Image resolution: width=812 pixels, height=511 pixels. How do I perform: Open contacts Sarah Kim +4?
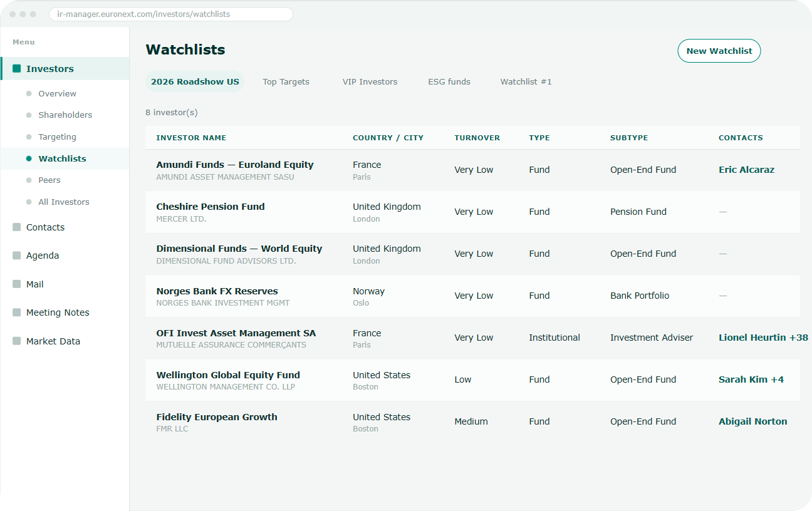click(751, 379)
